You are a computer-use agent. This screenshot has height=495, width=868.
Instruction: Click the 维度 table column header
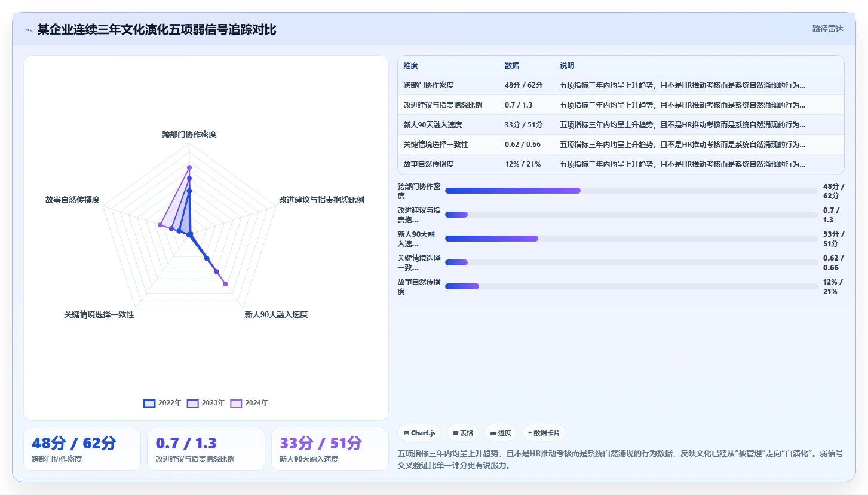click(410, 66)
